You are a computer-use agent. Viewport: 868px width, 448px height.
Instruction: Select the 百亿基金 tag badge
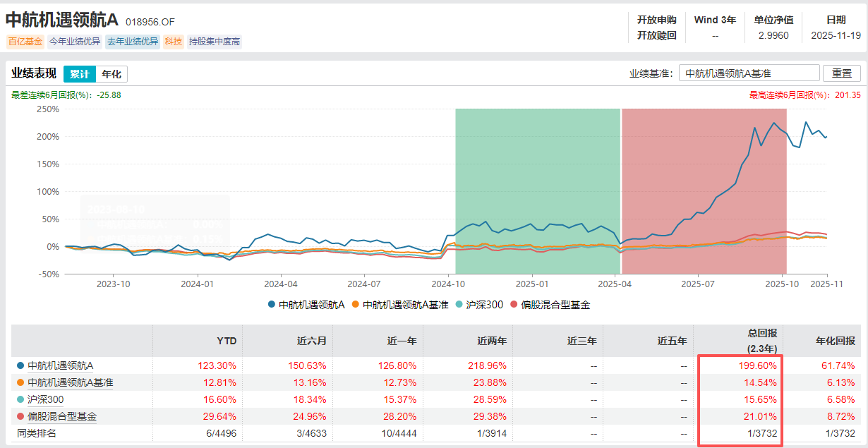[27, 41]
